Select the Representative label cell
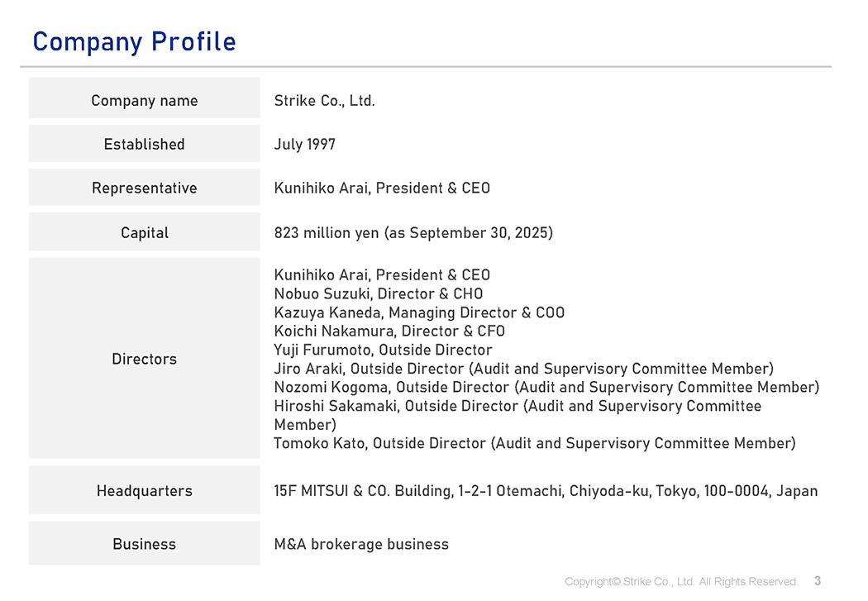The height and width of the screenshot is (601, 868). point(144,188)
